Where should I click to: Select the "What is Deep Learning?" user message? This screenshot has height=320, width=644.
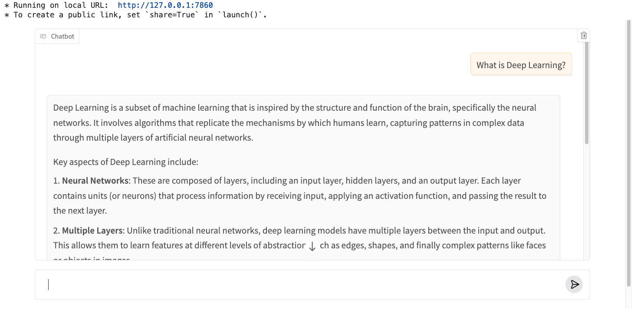pos(521,65)
